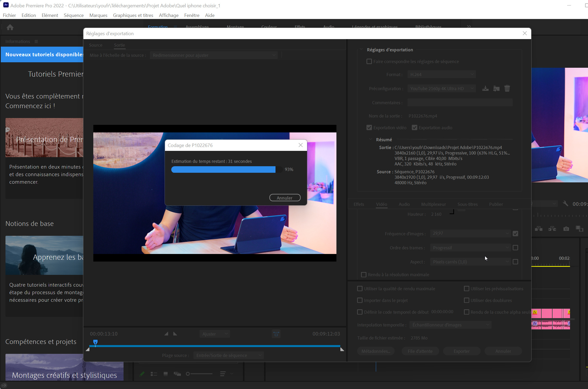The width and height of the screenshot is (588, 389).
Task: Open the Ajuster zoom dropdown
Action: click(215, 334)
